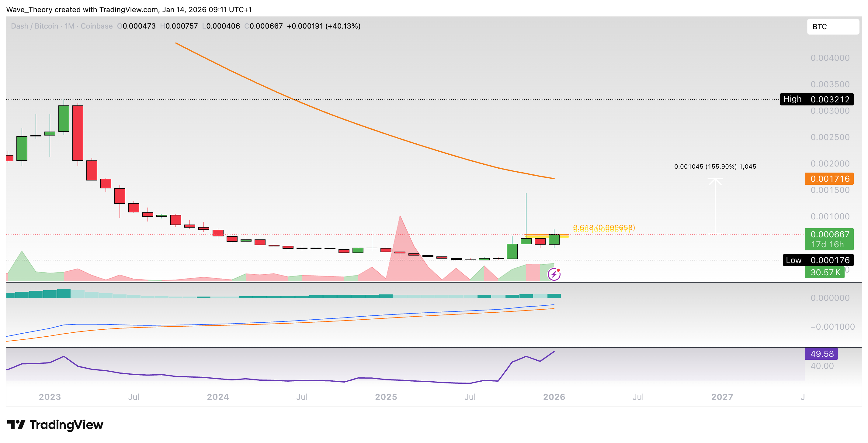The height and width of the screenshot is (443, 868).
Task: Click the Coinbase exchange label in legend
Action: tap(96, 26)
